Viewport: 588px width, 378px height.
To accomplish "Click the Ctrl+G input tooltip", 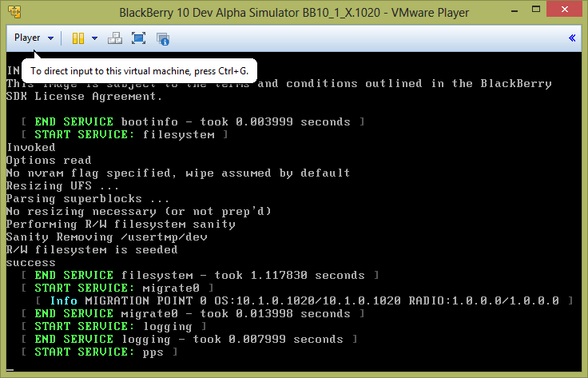I will (x=139, y=71).
